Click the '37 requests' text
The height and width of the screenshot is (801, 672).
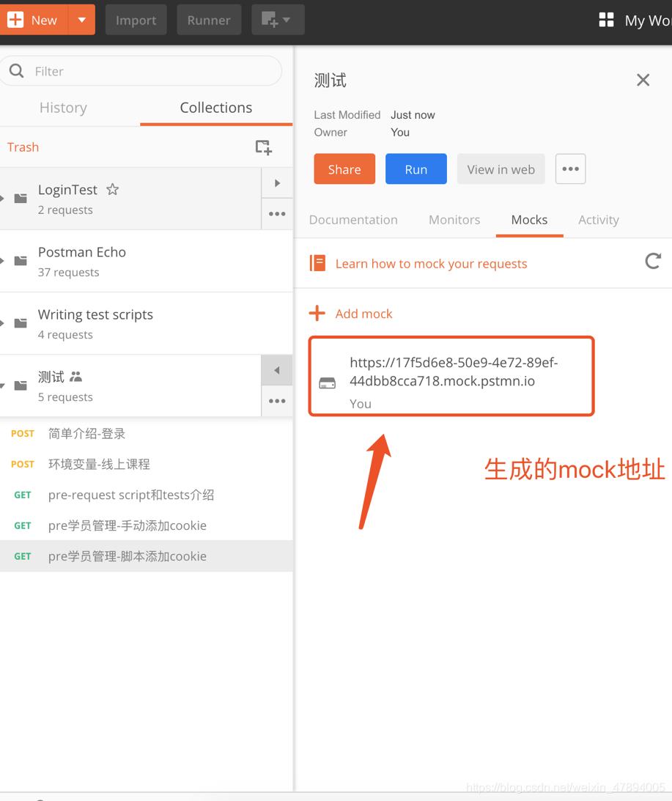tap(68, 273)
